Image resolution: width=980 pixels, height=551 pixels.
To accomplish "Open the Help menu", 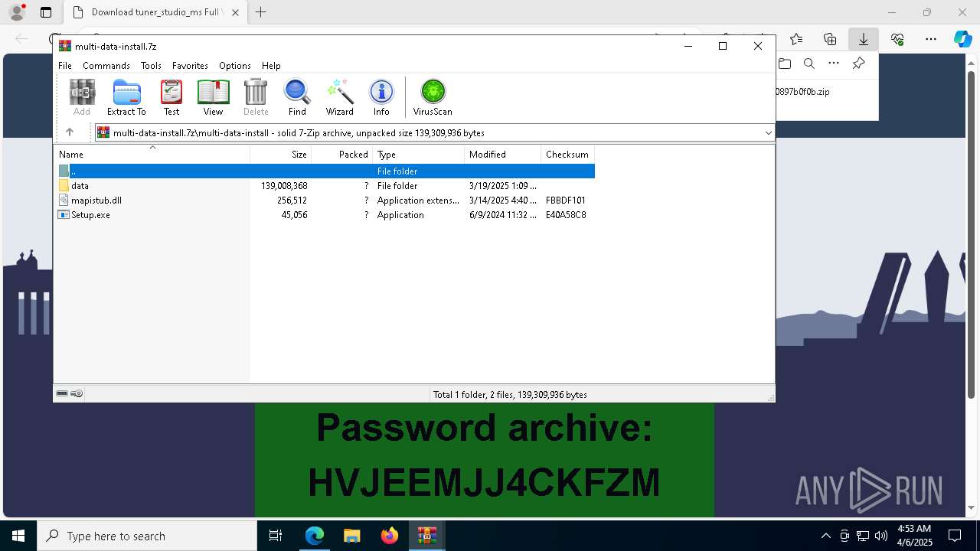I will tap(271, 66).
